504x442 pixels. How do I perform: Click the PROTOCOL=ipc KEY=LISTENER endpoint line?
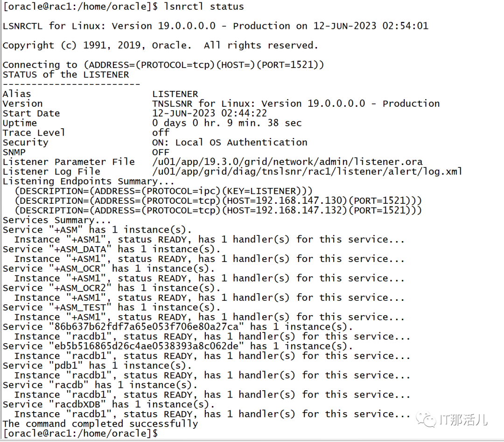point(164,191)
